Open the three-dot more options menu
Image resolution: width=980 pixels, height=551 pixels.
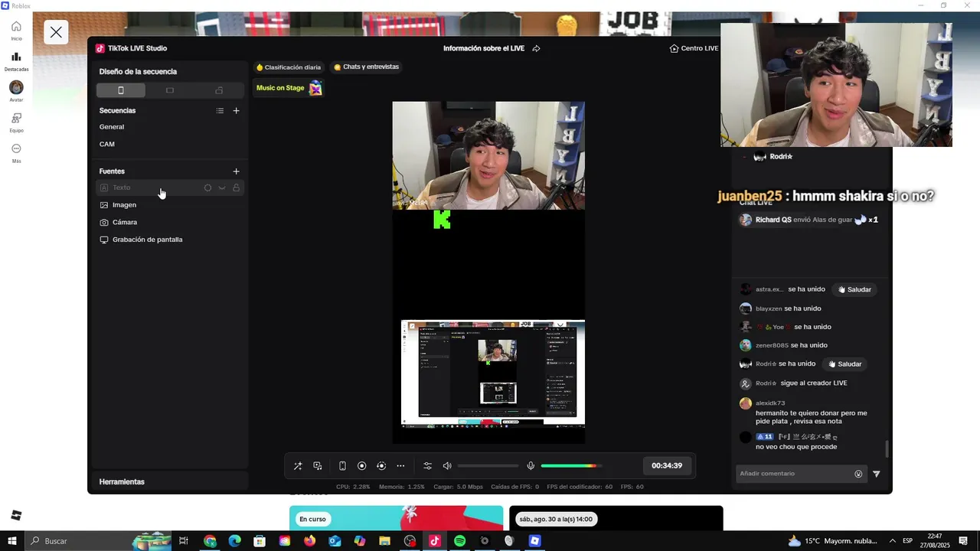point(400,465)
